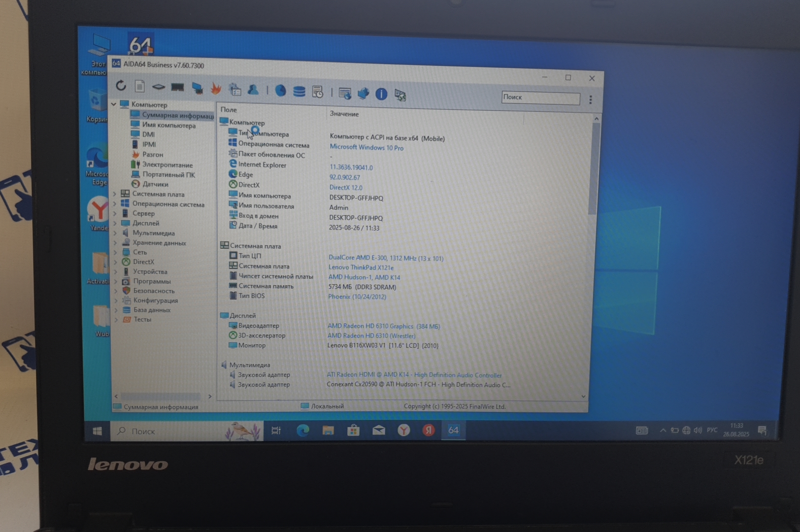Click the Microsoft Windows 10 Pro link
This screenshot has height=532, width=800.
367,147
